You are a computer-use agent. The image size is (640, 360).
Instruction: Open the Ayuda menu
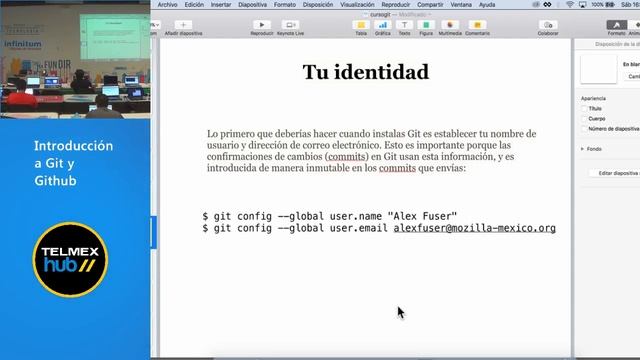coord(487,4)
